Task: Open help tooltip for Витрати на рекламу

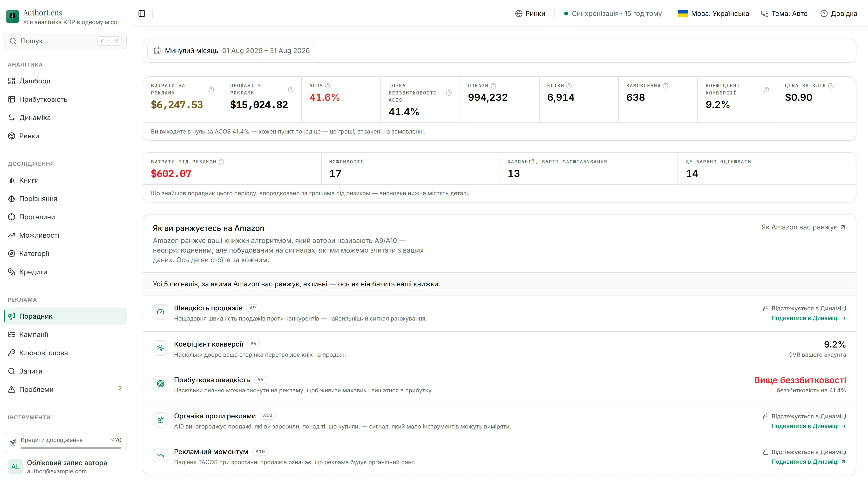Action: (x=211, y=90)
